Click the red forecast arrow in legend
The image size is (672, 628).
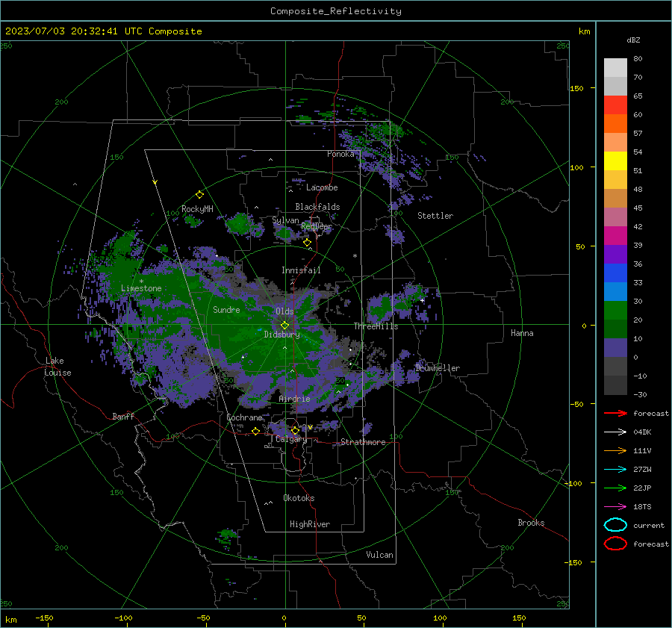[x=615, y=413]
